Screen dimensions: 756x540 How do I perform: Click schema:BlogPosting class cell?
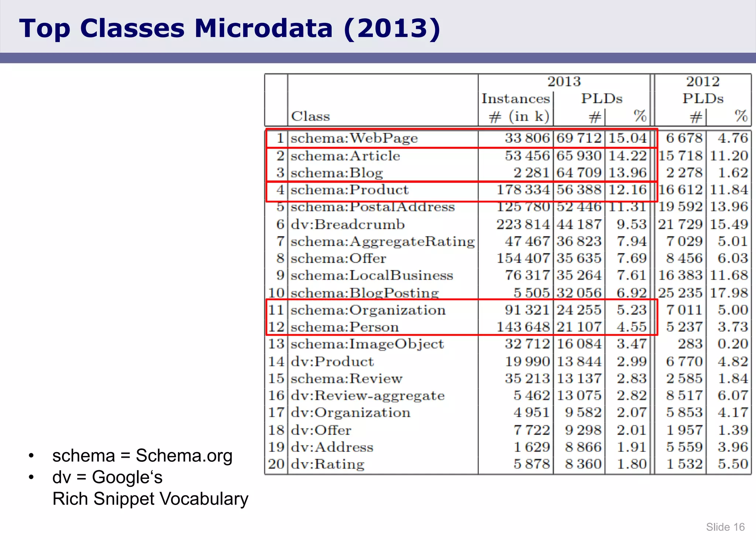click(x=365, y=293)
